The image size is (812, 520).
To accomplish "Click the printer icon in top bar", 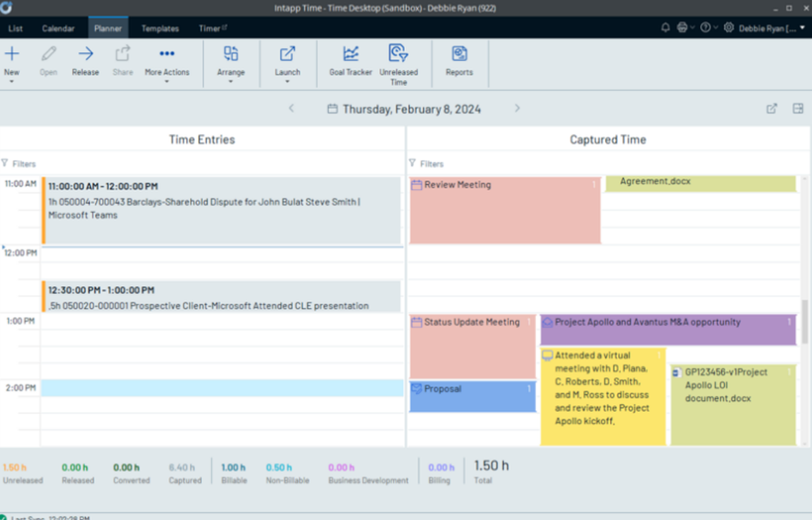I will 682,28.
